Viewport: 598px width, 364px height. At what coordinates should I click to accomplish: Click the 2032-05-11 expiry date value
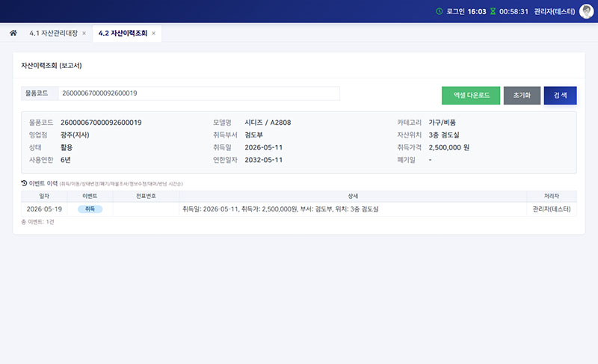pyautogui.click(x=264, y=160)
